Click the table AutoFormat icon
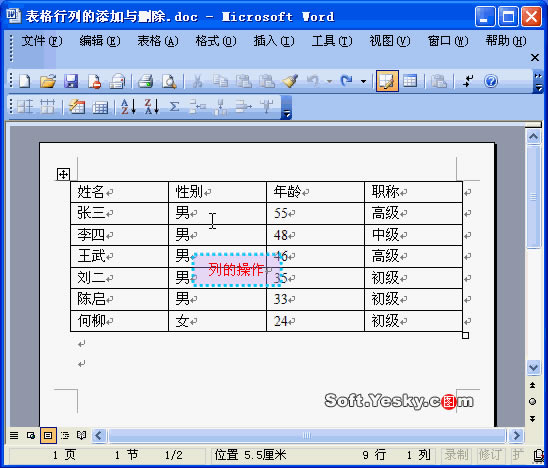Image resolution: width=548 pixels, height=468 pixels. (x=77, y=107)
